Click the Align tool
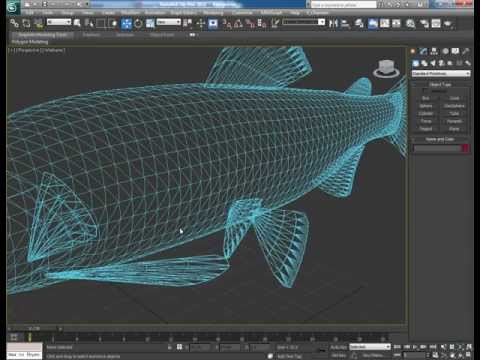The image size is (480, 360). pos(345,23)
